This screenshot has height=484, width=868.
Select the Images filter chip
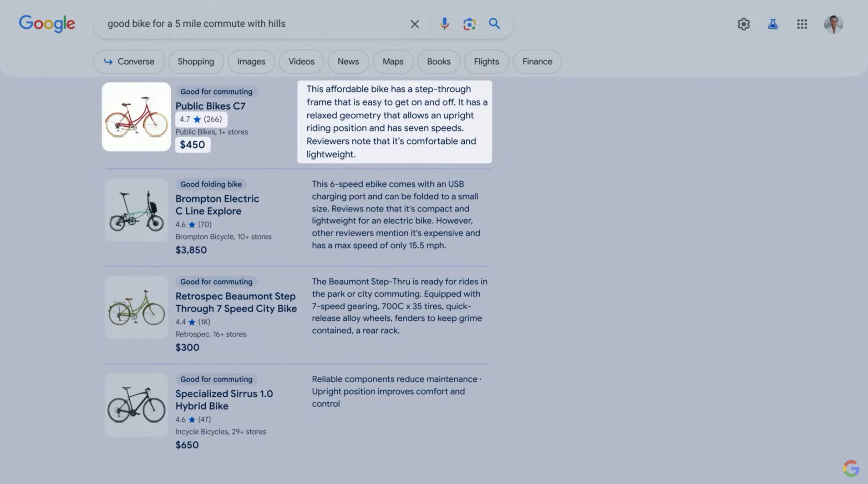point(251,61)
